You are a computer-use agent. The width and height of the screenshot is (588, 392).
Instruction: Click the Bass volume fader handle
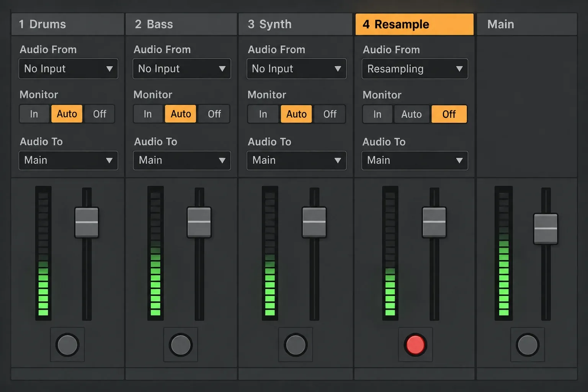[x=199, y=222]
